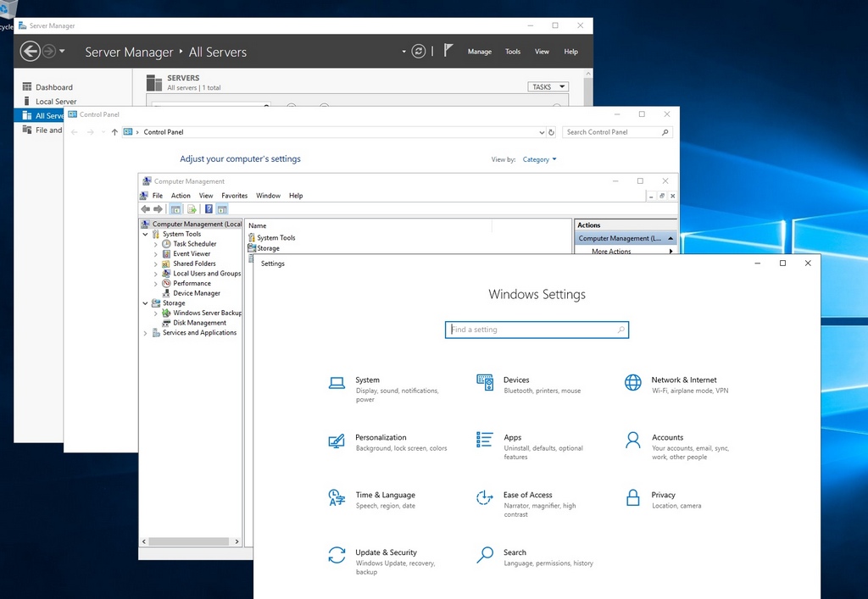868x599 pixels.
Task: Click Computer Management toolbar back arrow
Action: [x=145, y=209]
